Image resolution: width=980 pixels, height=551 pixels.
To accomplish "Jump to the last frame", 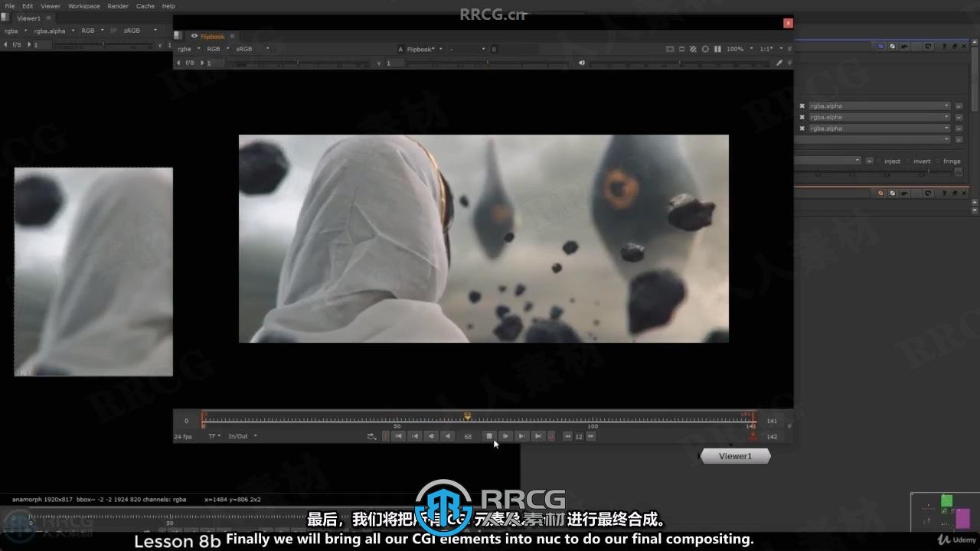I will [x=537, y=436].
